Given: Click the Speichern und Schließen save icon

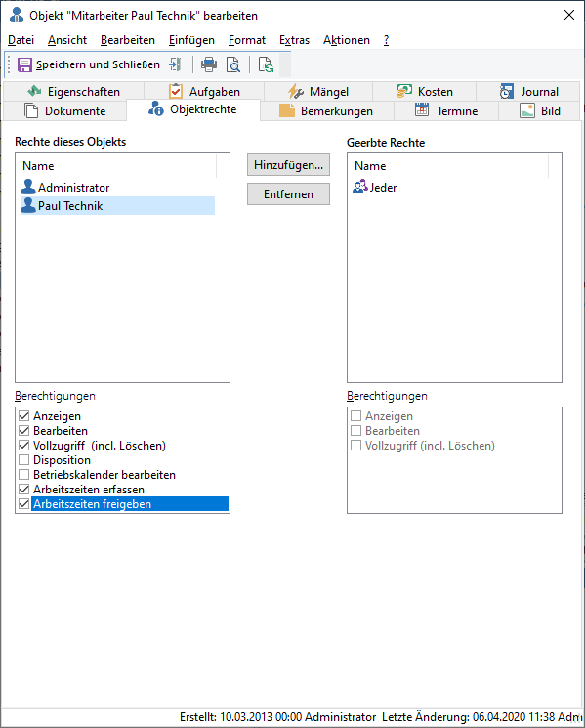Looking at the screenshot, I should [24, 64].
